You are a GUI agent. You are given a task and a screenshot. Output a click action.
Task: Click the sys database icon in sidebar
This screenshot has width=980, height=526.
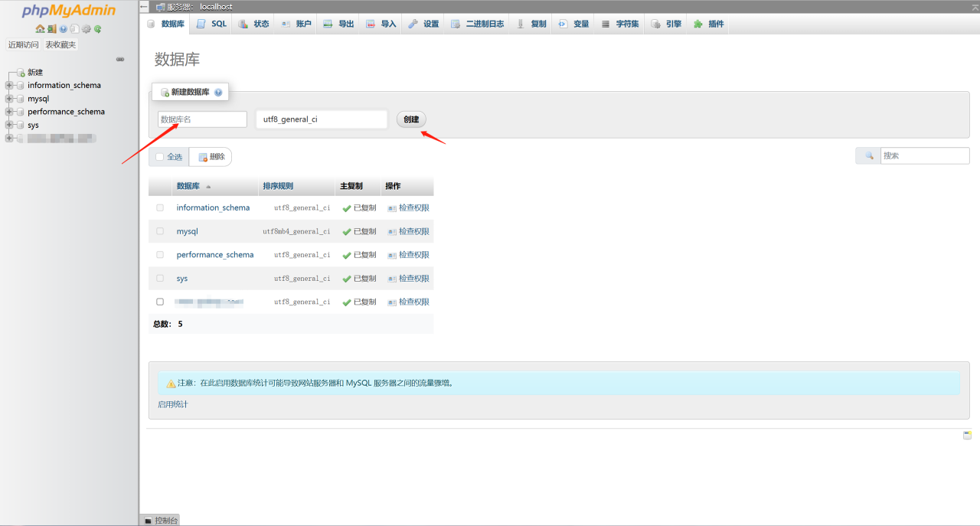click(x=21, y=125)
